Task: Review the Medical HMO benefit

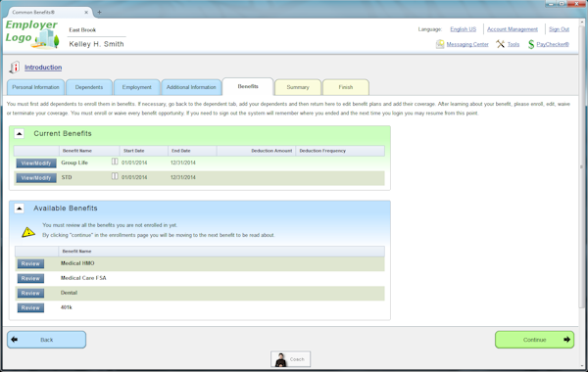Action: point(30,263)
